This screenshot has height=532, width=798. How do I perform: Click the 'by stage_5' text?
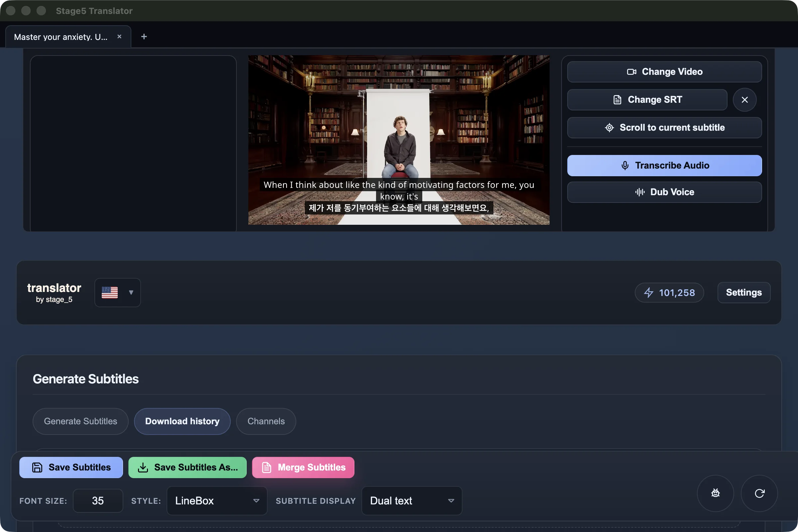(x=54, y=299)
